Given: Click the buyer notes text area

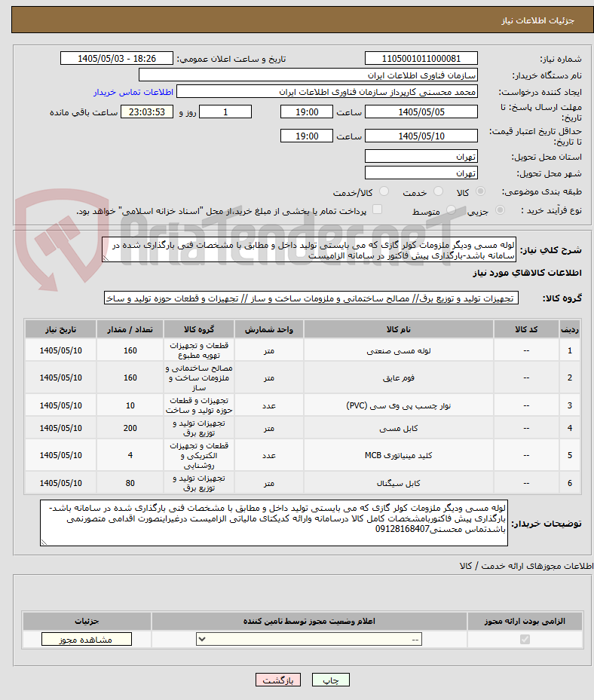Looking at the screenshot, I should 274,523.
